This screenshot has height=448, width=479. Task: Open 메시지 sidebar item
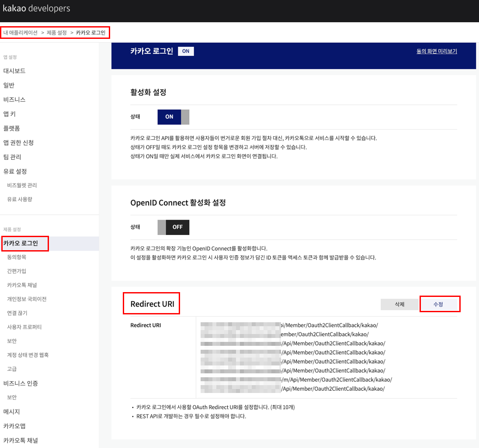12,412
